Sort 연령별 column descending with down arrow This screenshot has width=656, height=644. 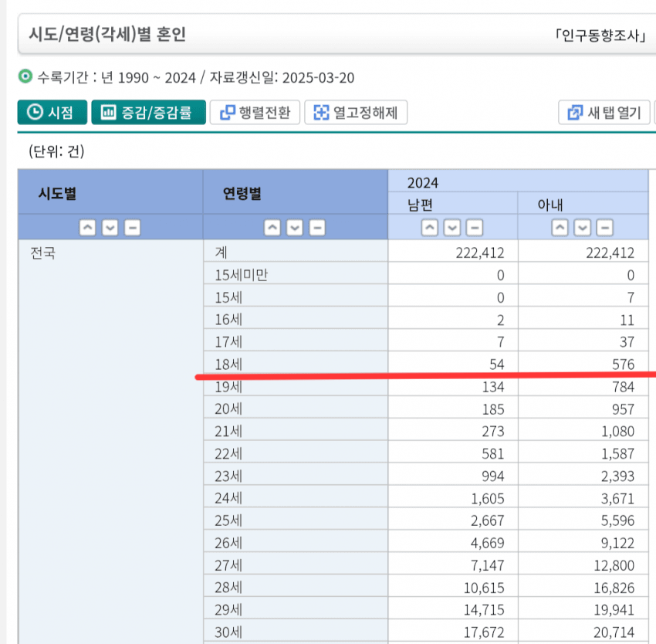pos(295,228)
